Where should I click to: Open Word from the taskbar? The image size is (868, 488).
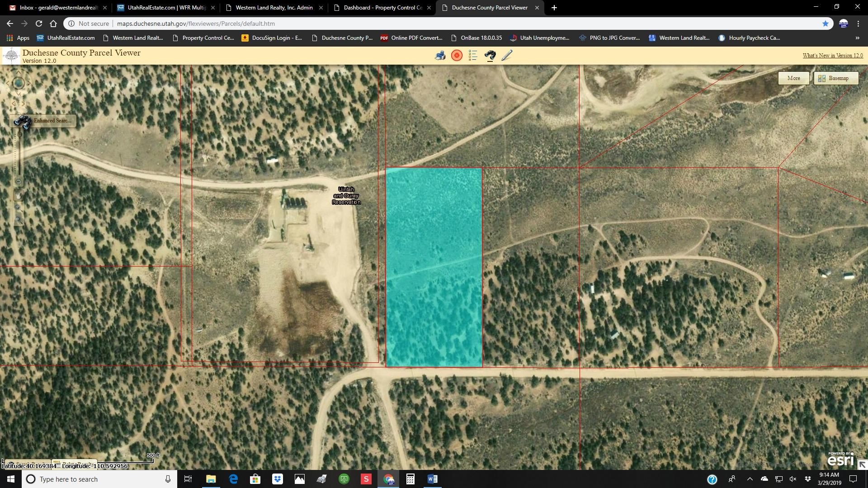(x=432, y=479)
